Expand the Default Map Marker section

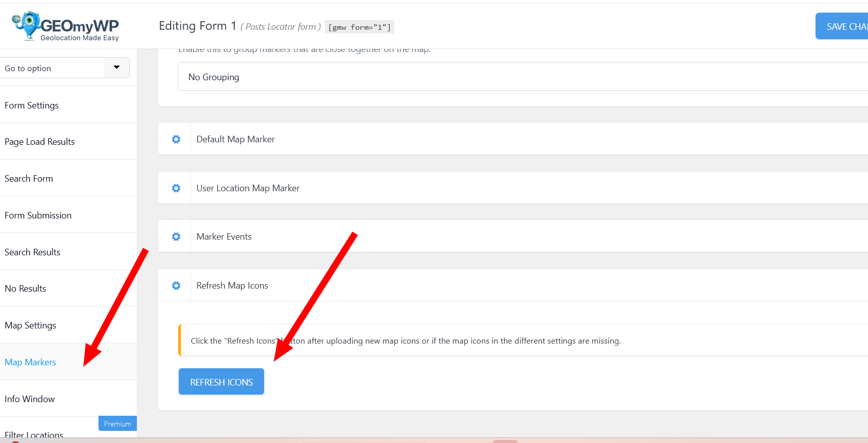tap(235, 139)
